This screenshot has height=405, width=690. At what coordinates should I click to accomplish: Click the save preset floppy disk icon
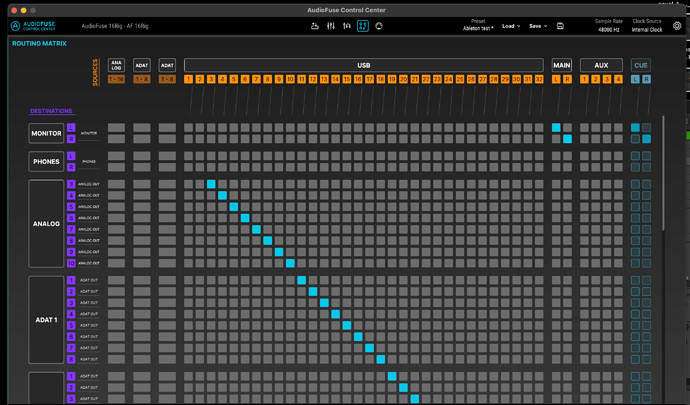560,26
